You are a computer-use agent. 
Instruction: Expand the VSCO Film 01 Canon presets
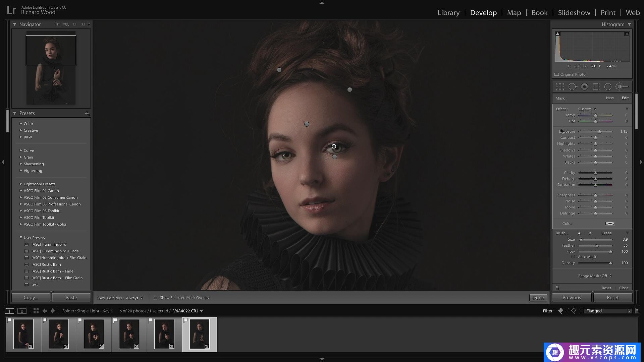click(x=21, y=191)
